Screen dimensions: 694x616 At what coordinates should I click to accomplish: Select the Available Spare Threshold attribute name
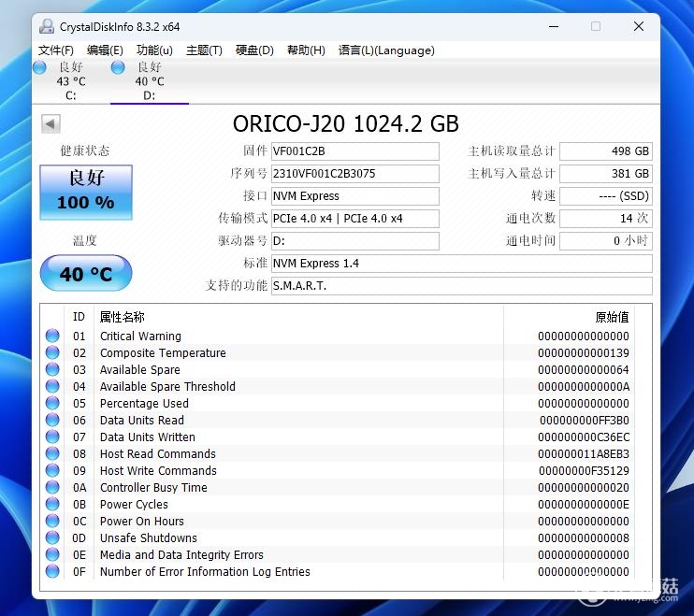pos(167,386)
